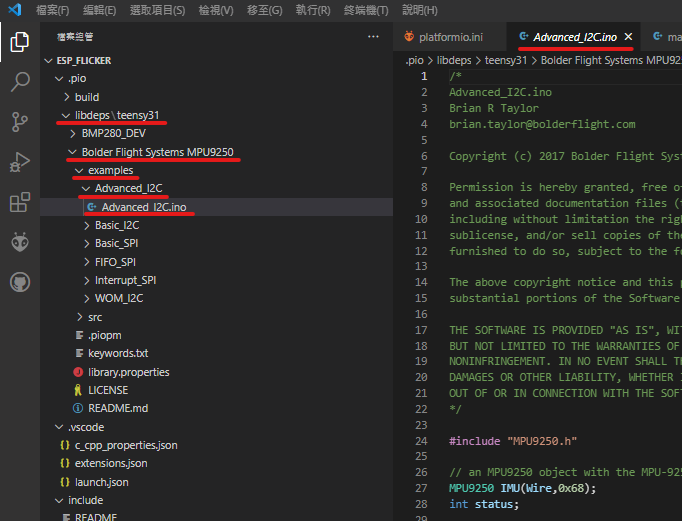Click teensy31 in the breadcrumb path
682x521 pixels.
[506, 60]
